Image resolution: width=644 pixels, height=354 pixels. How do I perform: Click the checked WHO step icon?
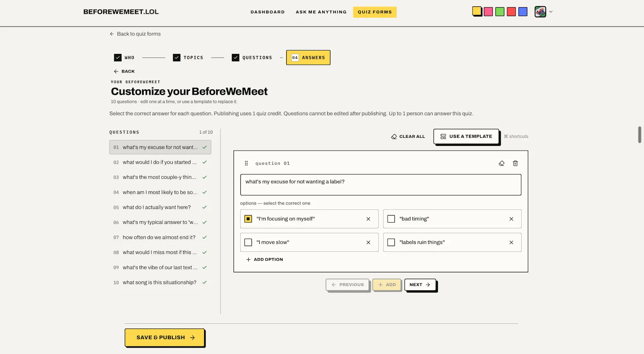click(x=118, y=58)
